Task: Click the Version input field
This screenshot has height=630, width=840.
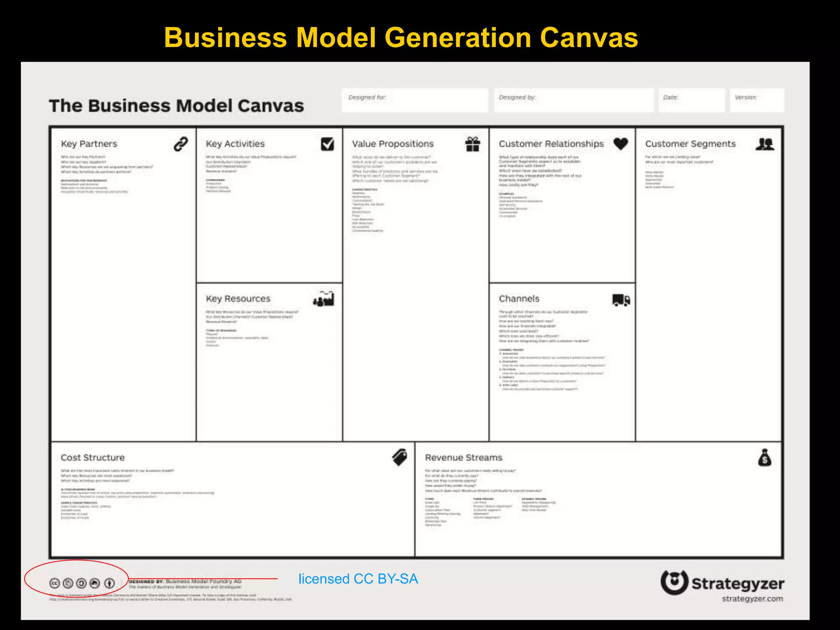Action: (757, 100)
